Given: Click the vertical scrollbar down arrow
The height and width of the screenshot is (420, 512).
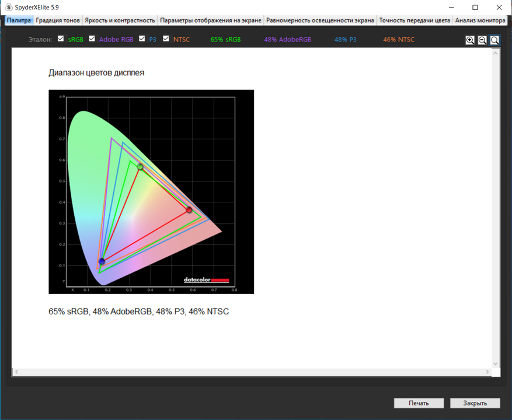Looking at the screenshot, I should point(495,363).
